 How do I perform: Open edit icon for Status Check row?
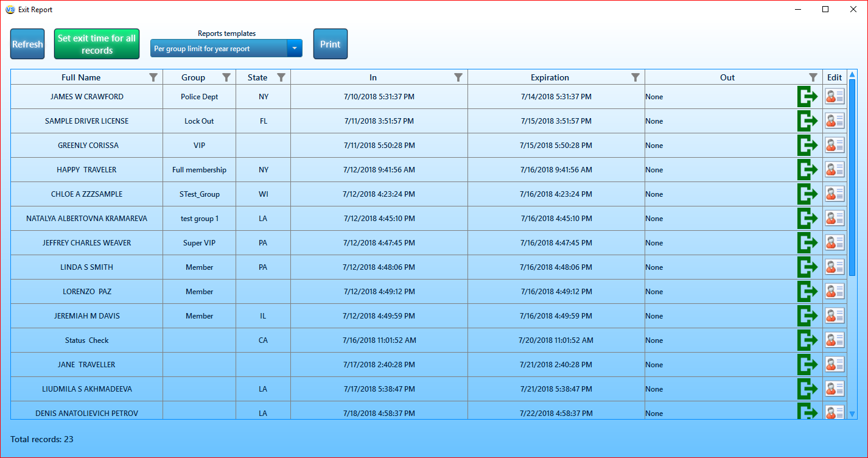tap(835, 340)
